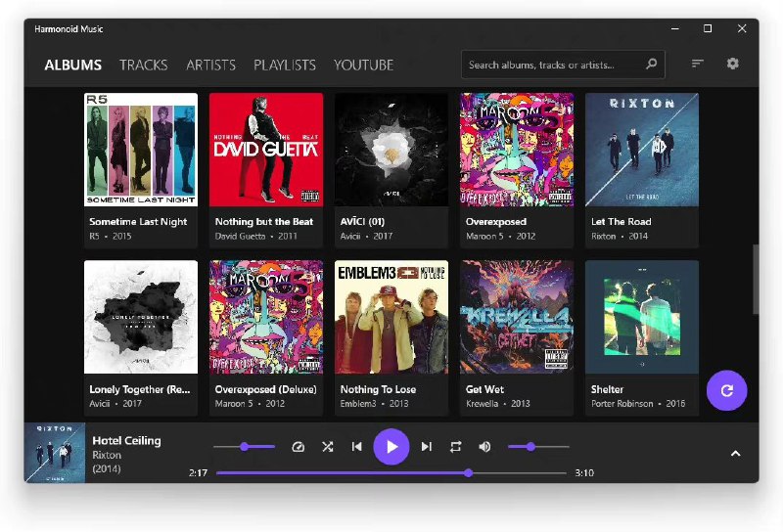
Task: Open settings via the gear icon
Action: (732, 64)
